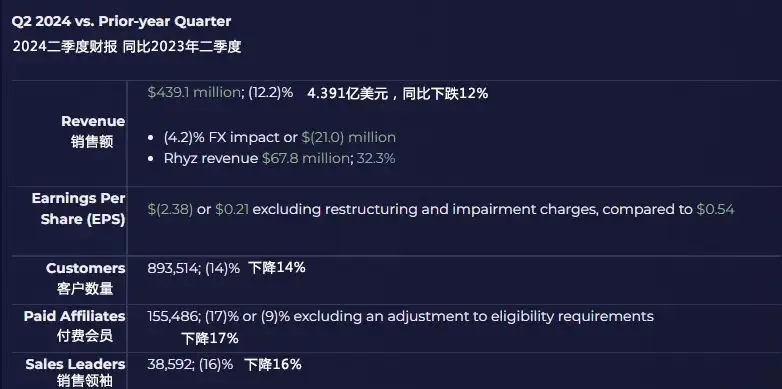The width and height of the screenshot is (782, 389).
Task: Click the $0.21 adjusted EPS value
Action: click(232, 209)
